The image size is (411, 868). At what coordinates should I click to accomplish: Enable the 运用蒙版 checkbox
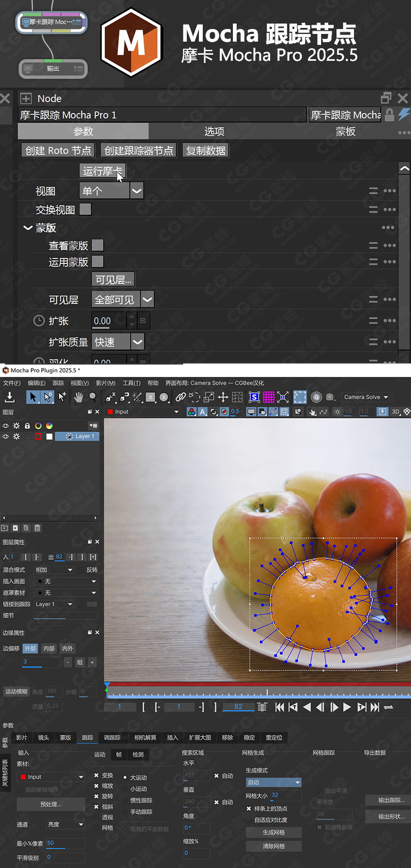click(x=98, y=262)
